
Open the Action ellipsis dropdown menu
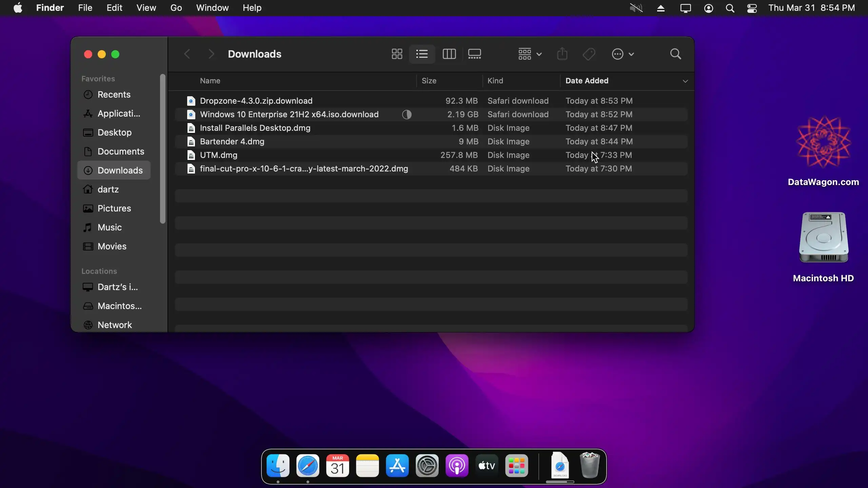click(623, 54)
